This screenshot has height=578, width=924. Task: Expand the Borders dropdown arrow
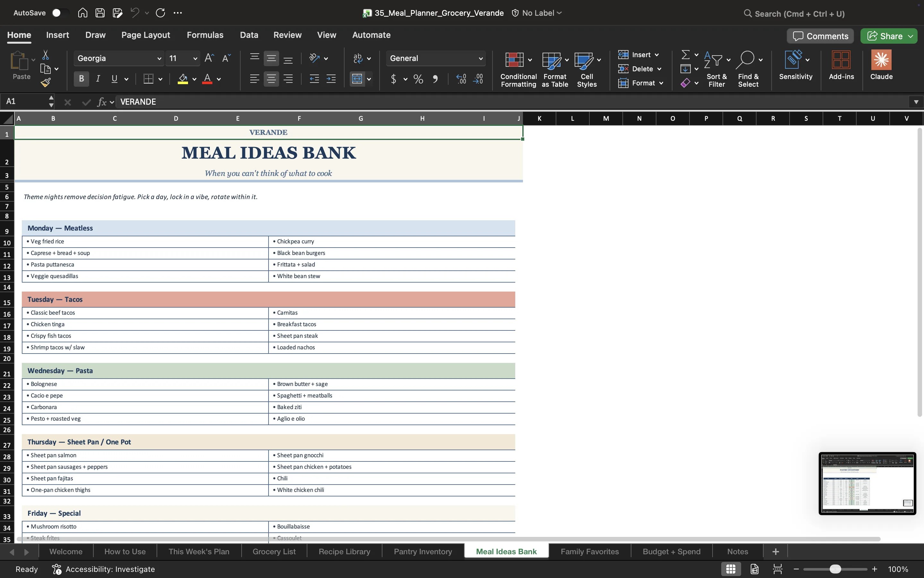pyautogui.click(x=160, y=79)
